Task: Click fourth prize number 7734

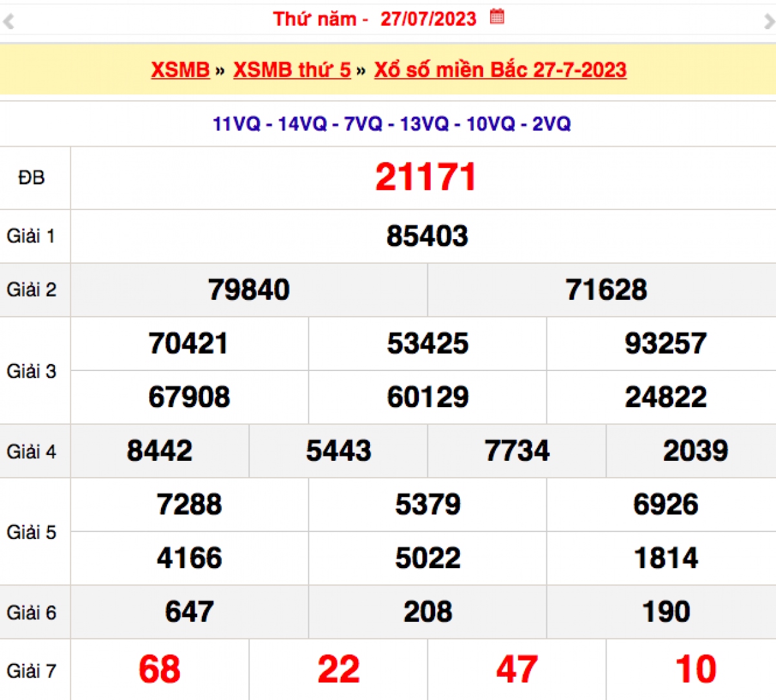Action: pos(517,451)
